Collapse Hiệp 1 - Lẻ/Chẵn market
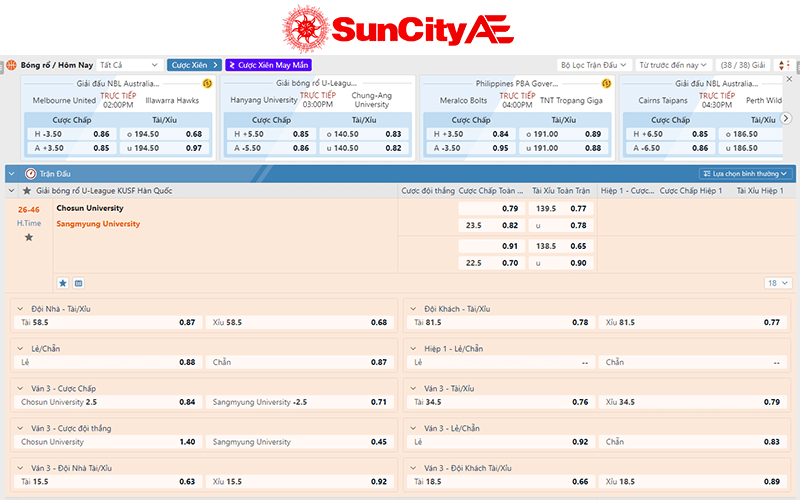 click(x=413, y=348)
